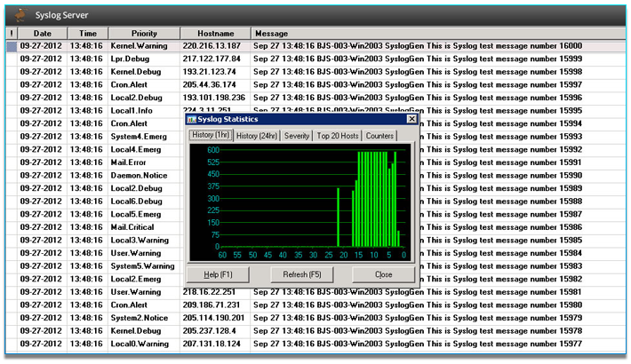Click the Message column header
This screenshot has height=364, width=631.
[x=272, y=33]
